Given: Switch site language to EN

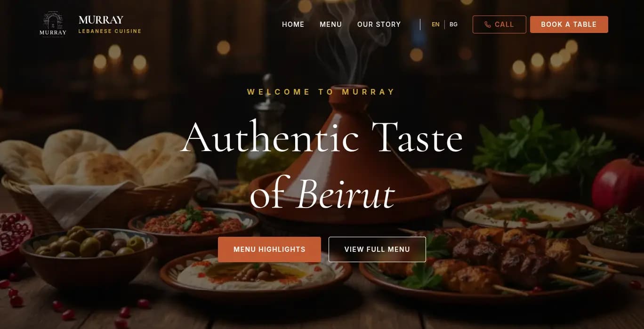Looking at the screenshot, I should pyautogui.click(x=436, y=24).
